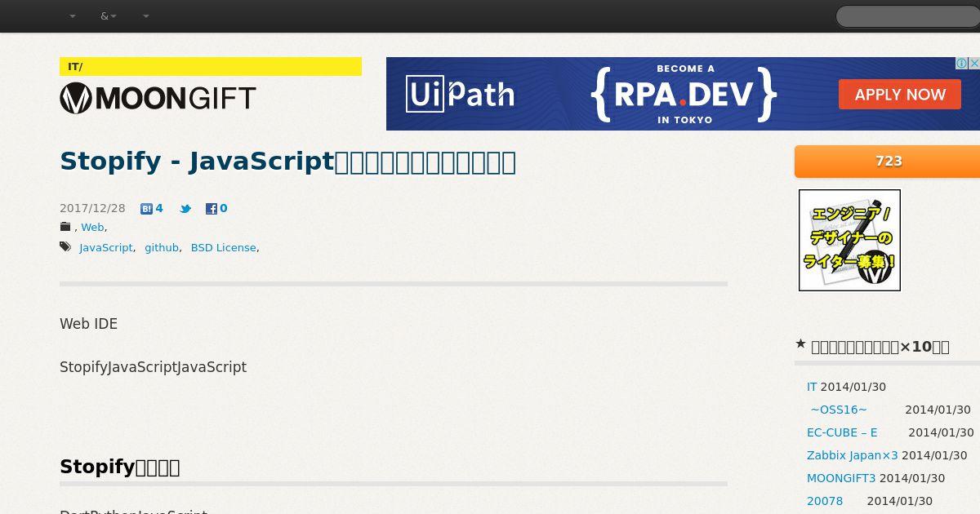Open sidebar link 'Zabbix Japan×3'

point(853,455)
